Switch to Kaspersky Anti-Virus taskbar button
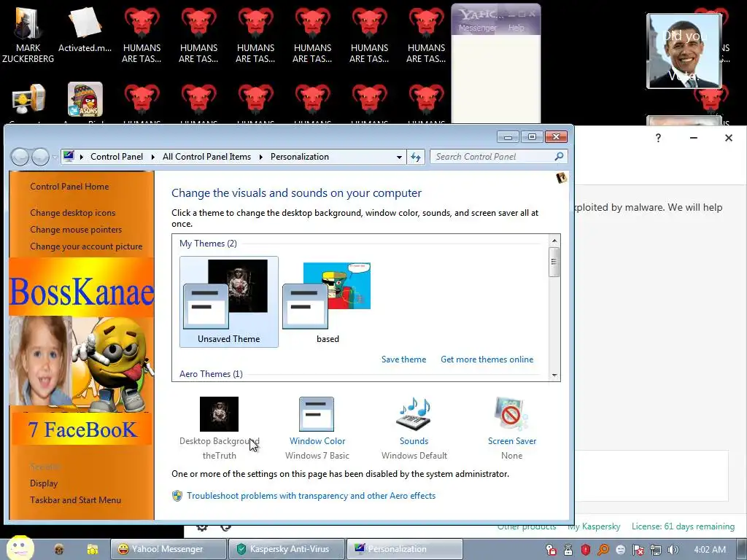747x560 pixels. point(286,549)
